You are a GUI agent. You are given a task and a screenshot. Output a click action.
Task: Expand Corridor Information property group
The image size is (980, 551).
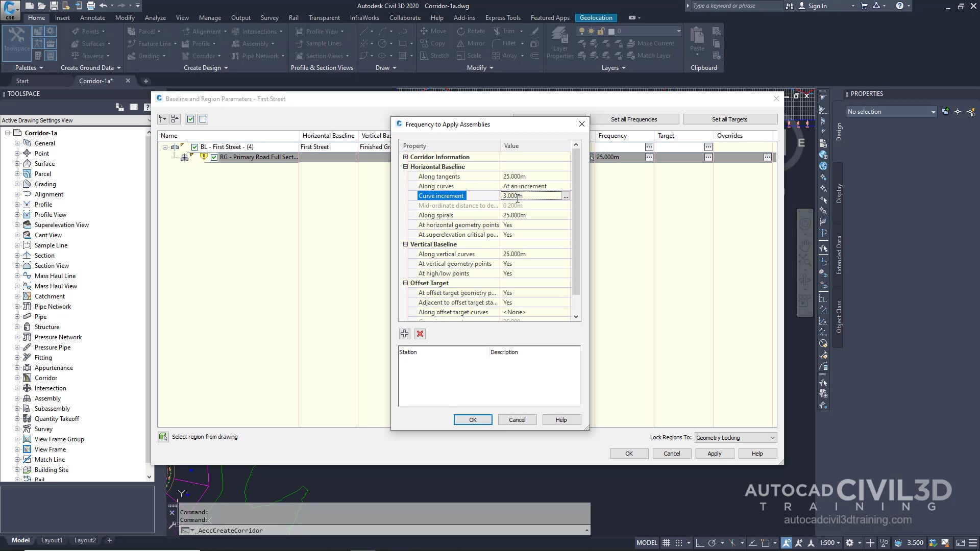click(406, 157)
